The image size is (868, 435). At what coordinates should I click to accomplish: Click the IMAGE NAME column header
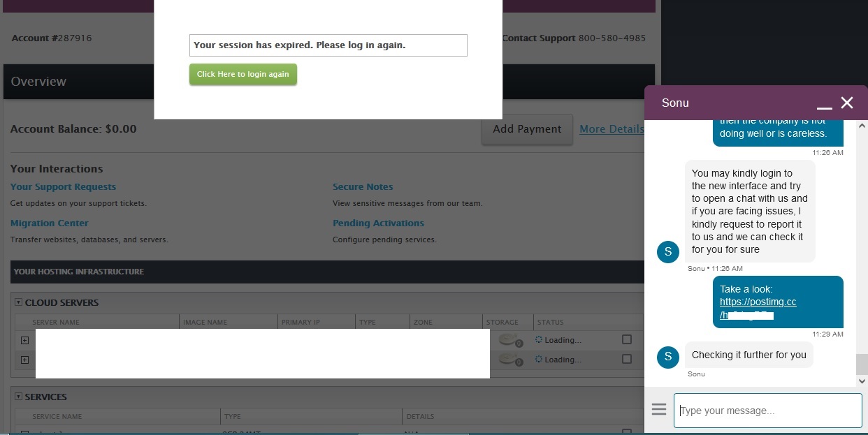205,323
